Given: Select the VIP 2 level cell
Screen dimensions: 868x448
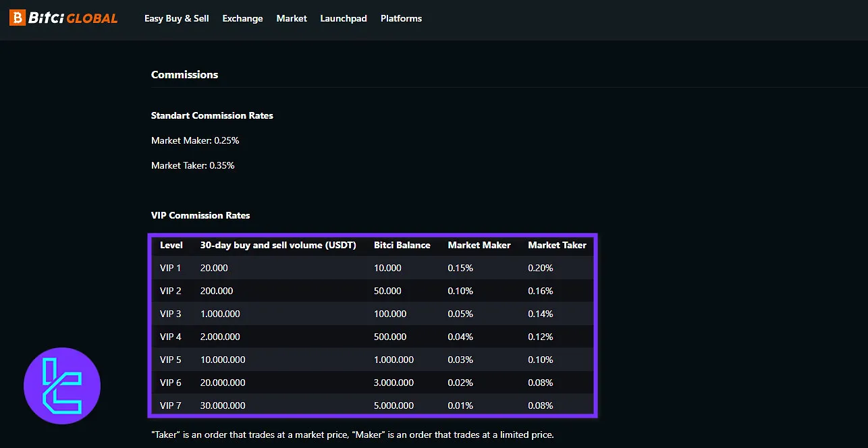Looking at the screenshot, I should tap(171, 291).
